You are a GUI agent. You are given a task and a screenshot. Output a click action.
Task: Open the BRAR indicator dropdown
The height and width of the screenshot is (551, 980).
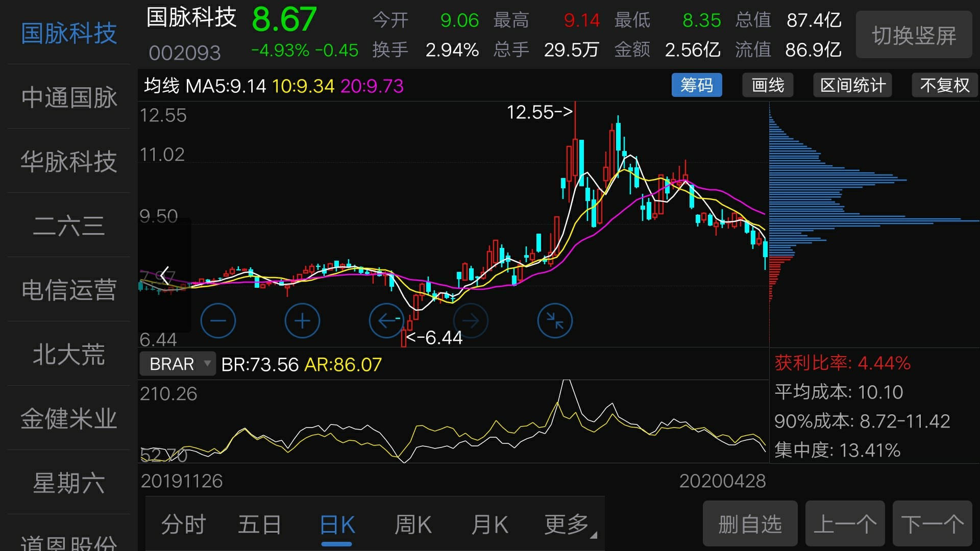178,364
